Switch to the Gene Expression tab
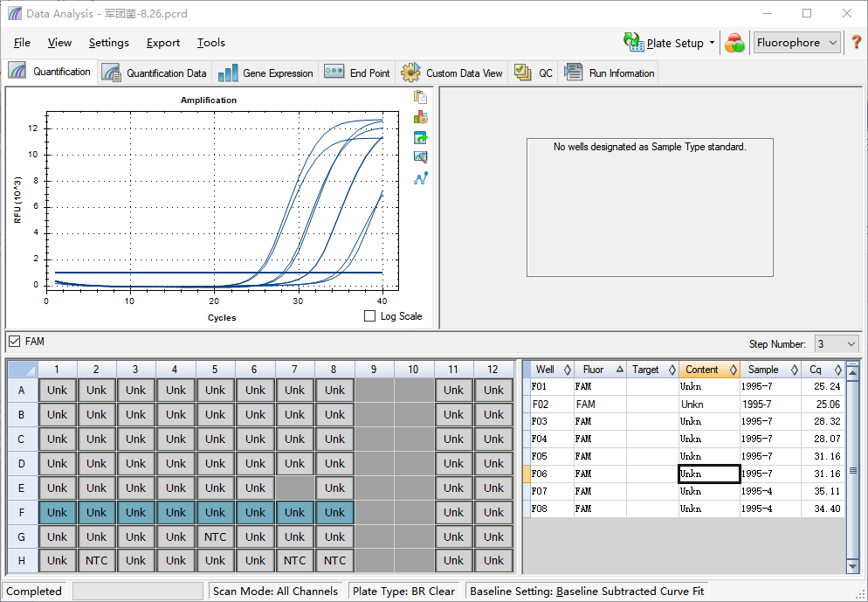 pos(265,73)
